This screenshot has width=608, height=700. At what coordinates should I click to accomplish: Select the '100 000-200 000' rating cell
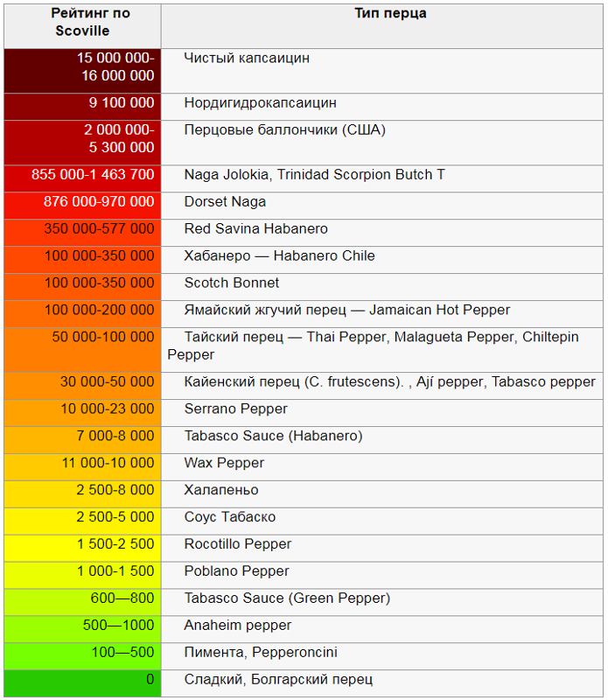point(82,314)
